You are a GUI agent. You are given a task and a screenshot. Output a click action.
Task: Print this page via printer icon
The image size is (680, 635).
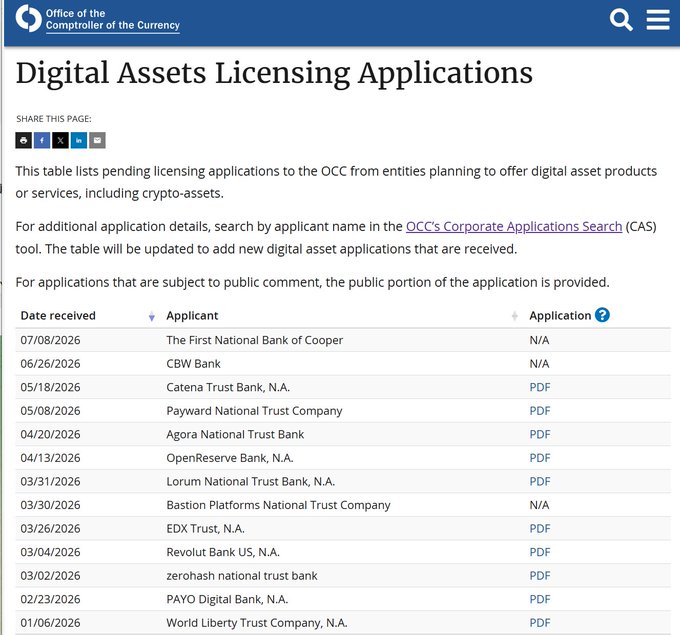click(x=23, y=140)
